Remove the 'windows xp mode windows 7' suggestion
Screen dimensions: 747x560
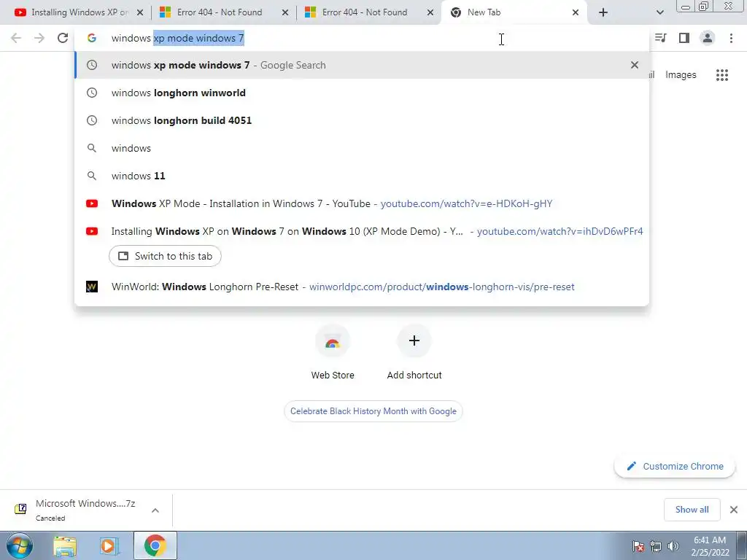[x=634, y=65]
